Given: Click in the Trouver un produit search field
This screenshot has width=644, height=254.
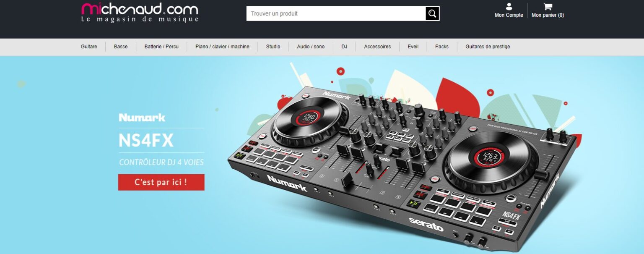Looking at the screenshot, I should 336,13.
